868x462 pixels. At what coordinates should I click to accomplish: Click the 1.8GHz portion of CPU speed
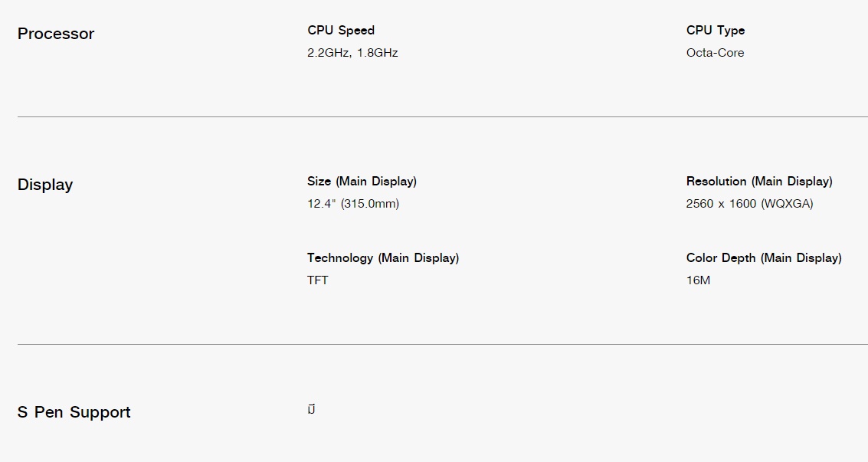click(x=378, y=53)
